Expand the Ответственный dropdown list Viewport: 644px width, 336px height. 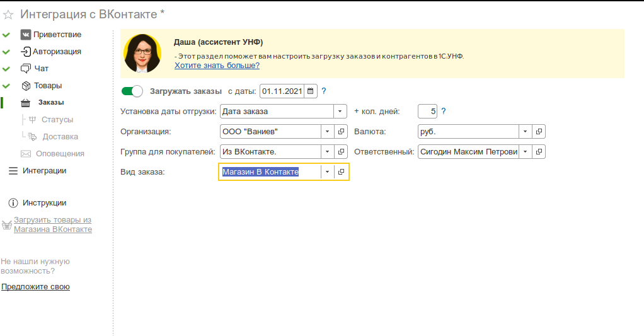pyautogui.click(x=526, y=151)
